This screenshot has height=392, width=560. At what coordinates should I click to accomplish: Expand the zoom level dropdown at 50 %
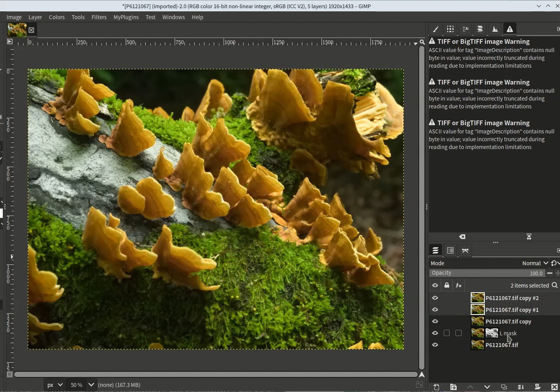[91, 385]
